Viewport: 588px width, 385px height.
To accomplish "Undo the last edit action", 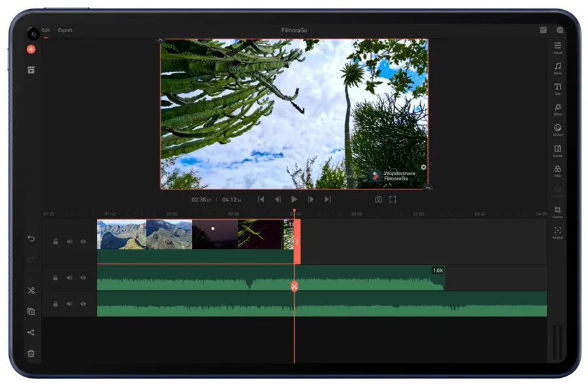I will [x=31, y=239].
